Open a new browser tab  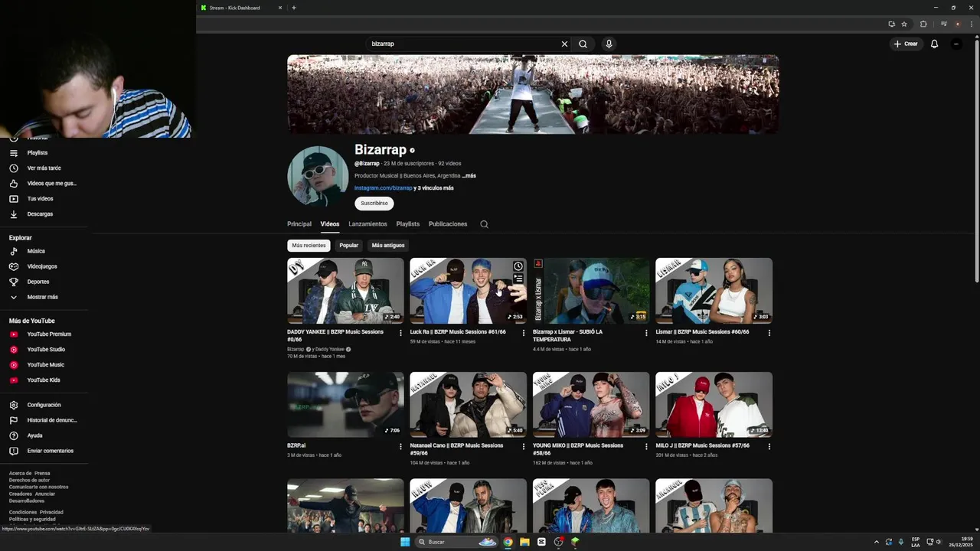tap(294, 8)
